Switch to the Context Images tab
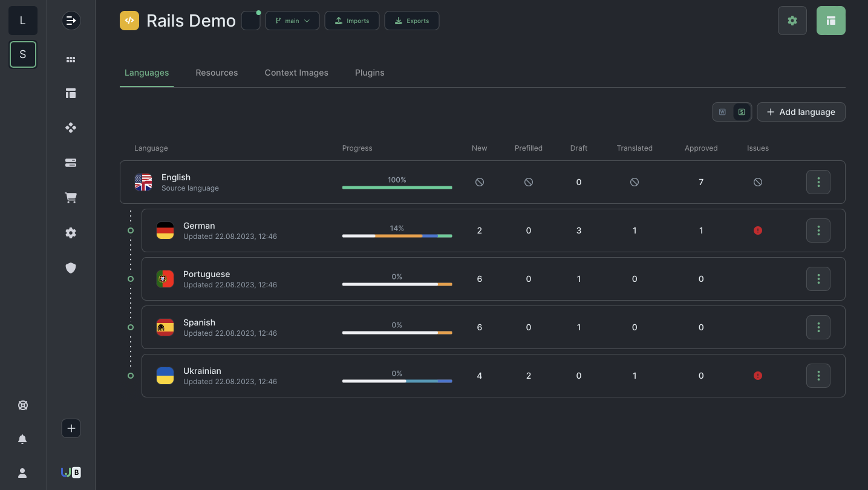Image resolution: width=868 pixels, height=490 pixels. tap(296, 73)
